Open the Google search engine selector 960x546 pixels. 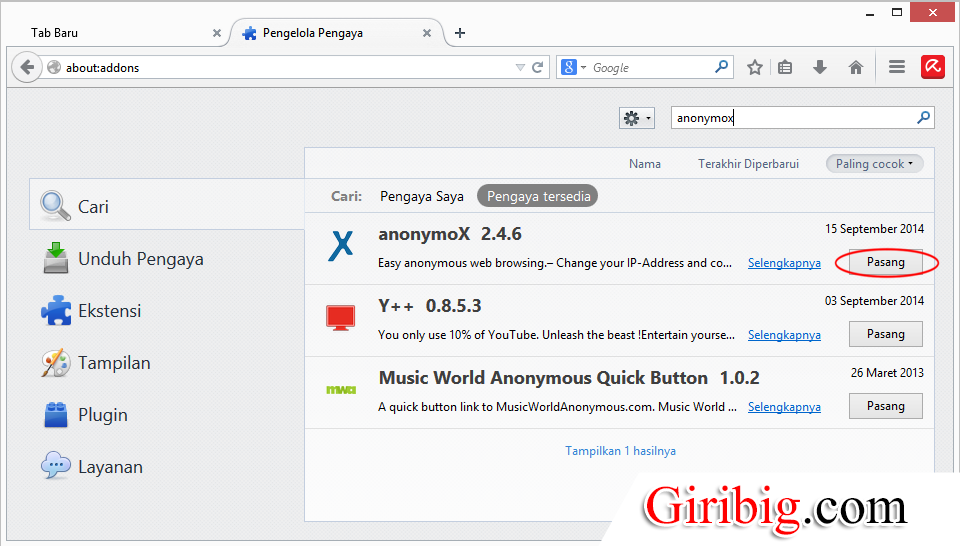574,67
